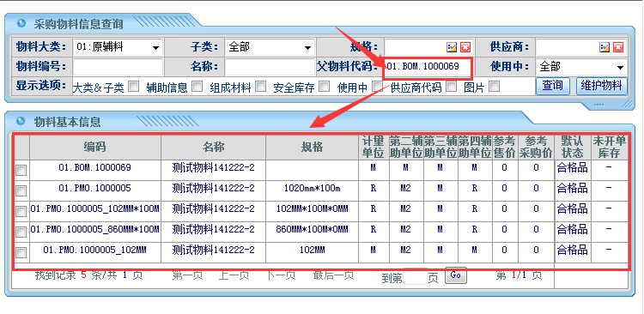Expand the 物料大类 dropdown
The width and height of the screenshot is (644, 314).
[155, 48]
